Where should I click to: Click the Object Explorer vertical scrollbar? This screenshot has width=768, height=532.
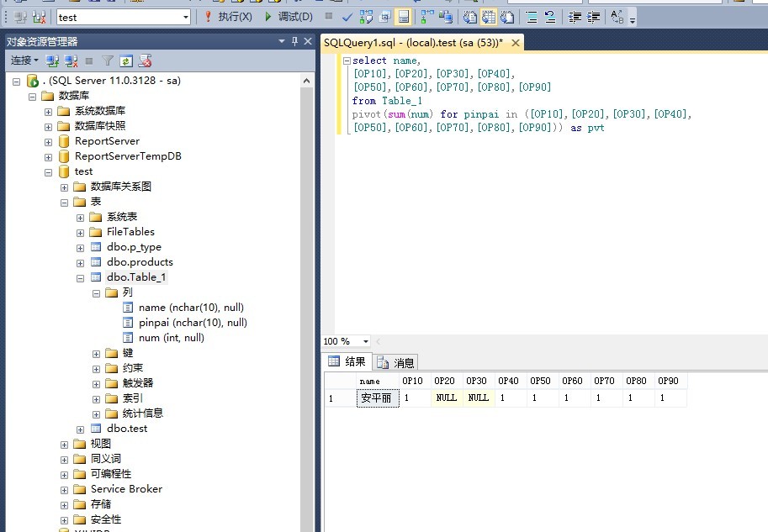(x=307, y=294)
